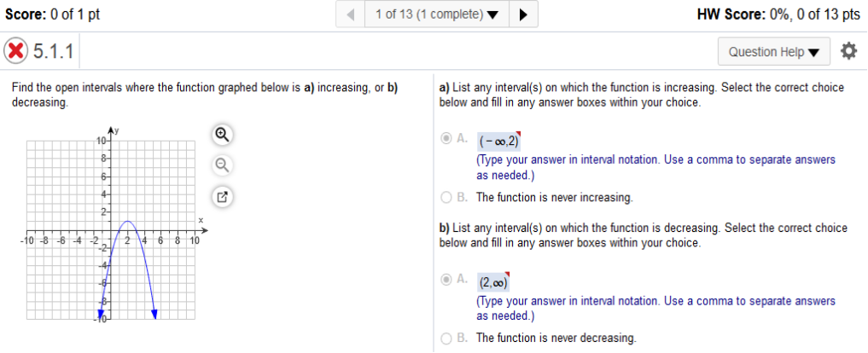Image resolution: width=868 pixels, height=353 pixels.
Task: Open graph in pop-out window icon
Action: [223, 196]
